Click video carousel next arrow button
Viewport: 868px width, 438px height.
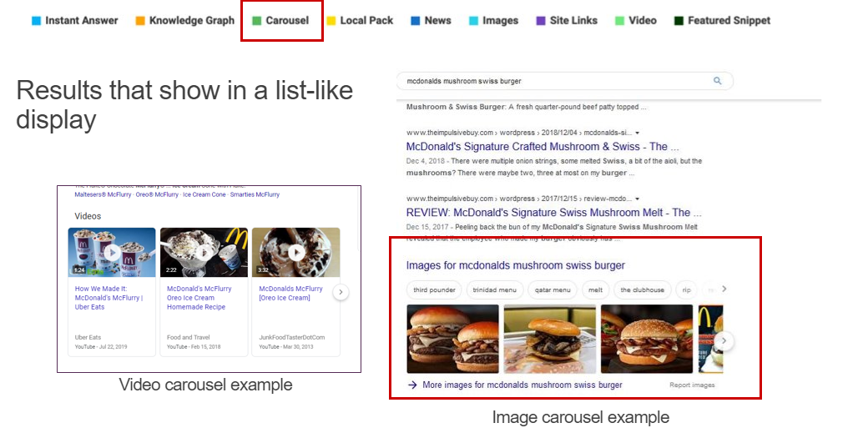click(341, 292)
